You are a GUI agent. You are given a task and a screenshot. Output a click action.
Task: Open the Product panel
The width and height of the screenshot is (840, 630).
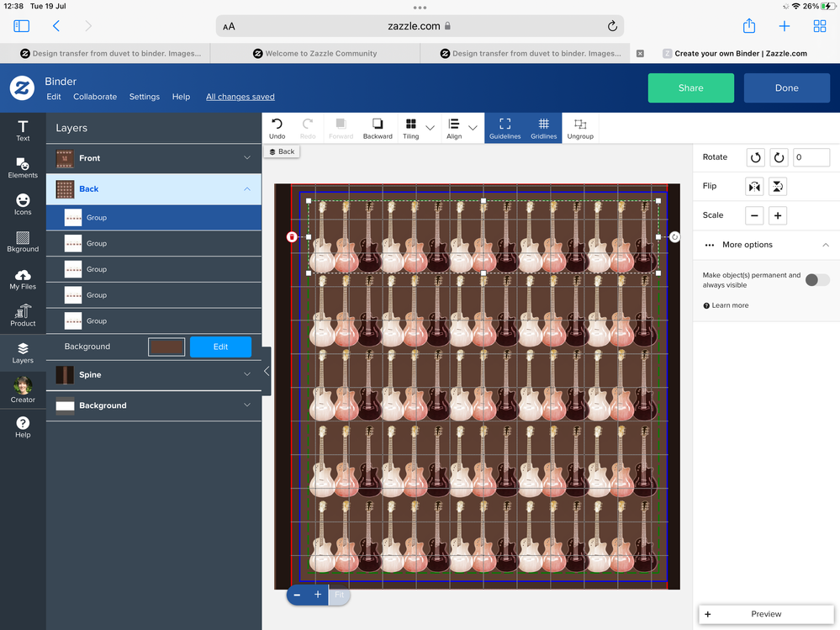(x=23, y=315)
